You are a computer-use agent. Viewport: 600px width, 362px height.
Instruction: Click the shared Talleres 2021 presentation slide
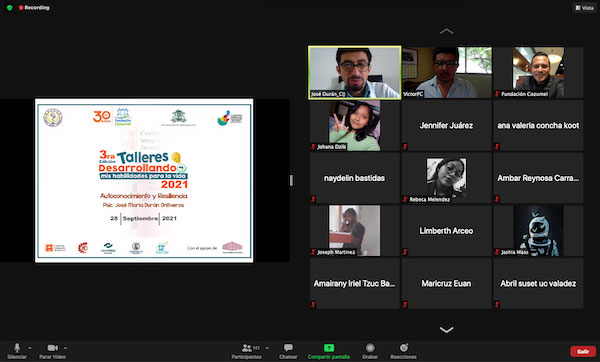coord(144,181)
